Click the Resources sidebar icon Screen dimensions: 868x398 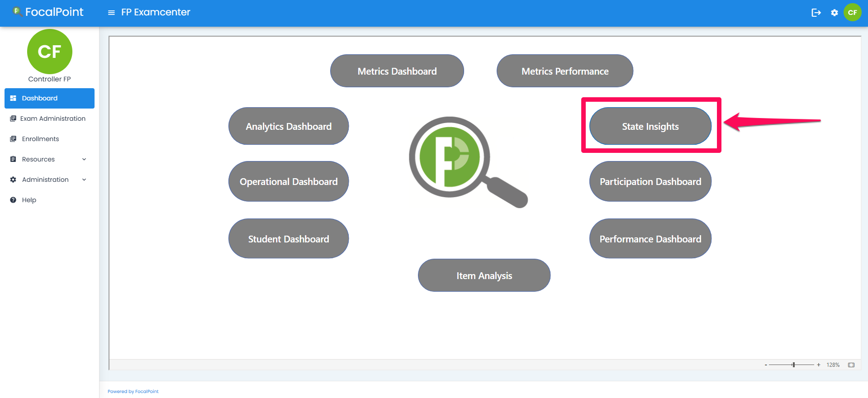tap(13, 159)
